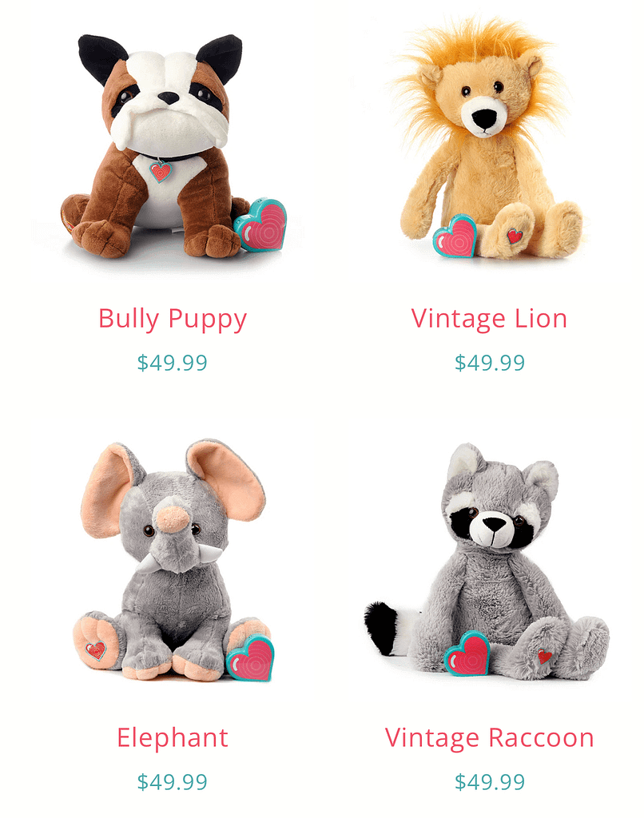
Task: Open the Vintage Lion product image
Action: click(x=489, y=141)
